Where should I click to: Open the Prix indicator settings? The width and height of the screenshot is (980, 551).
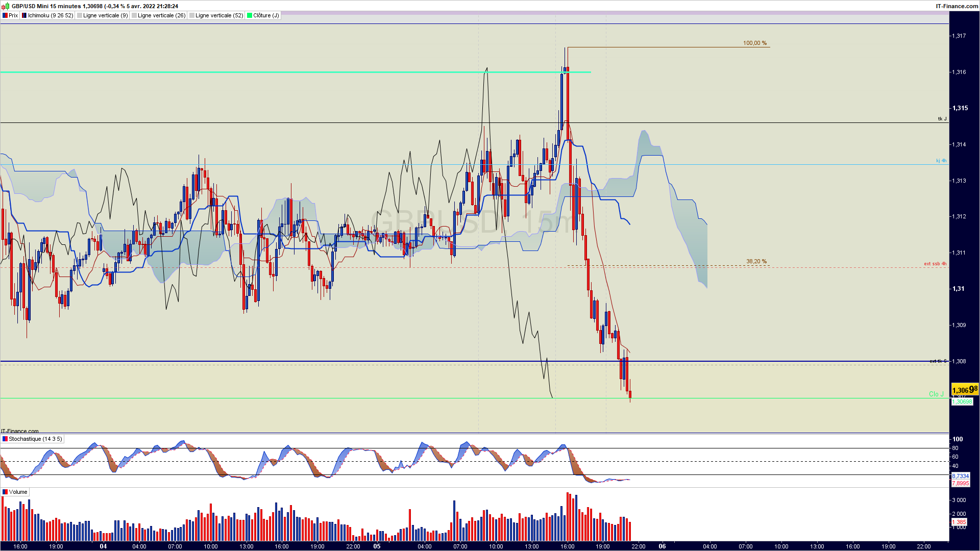[x=13, y=15]
